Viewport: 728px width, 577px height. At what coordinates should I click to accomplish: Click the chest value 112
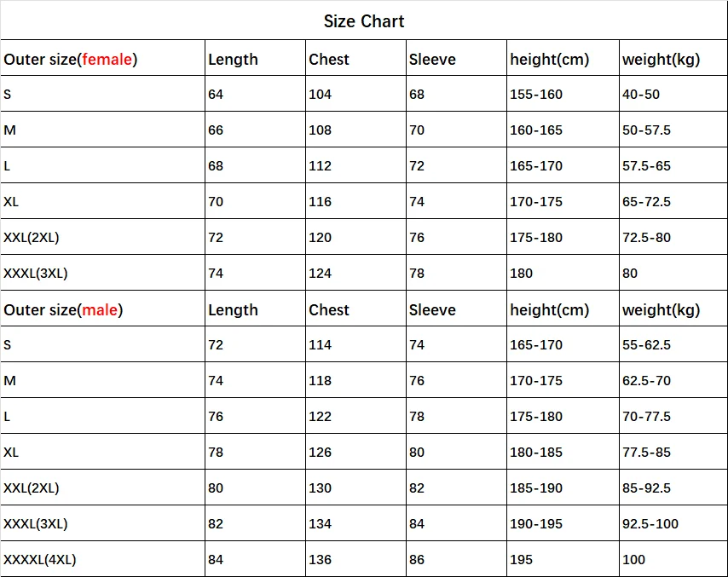[x=321, y=165]
